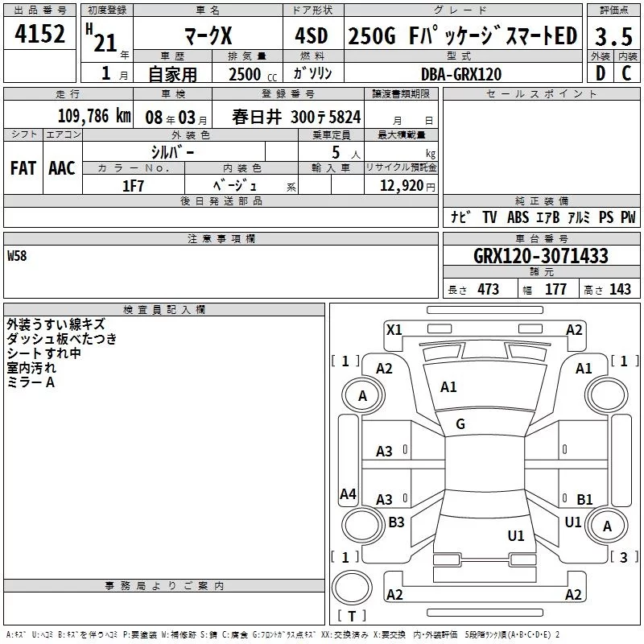Select registration number 春日井 300テ5824
This screenshot has height=644, width=644.
tap(296, 117)
